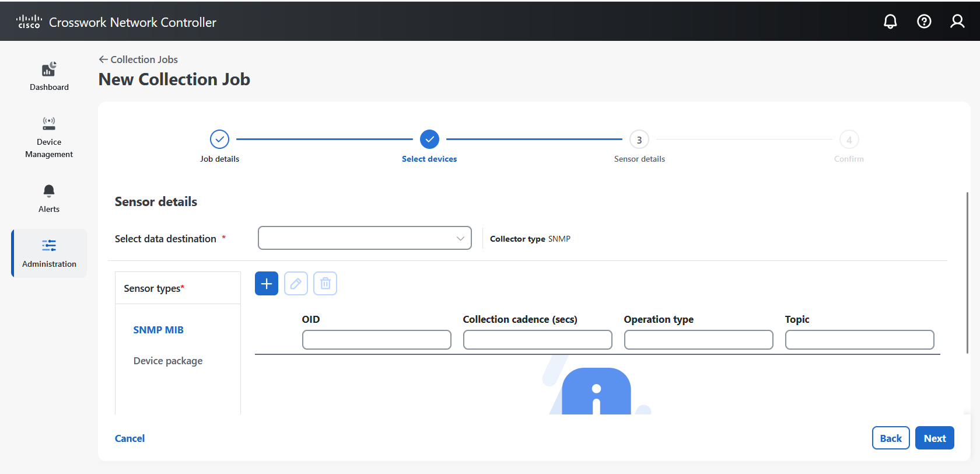
Task: Go back to Collection Jobs
Action: click(138, 60)
